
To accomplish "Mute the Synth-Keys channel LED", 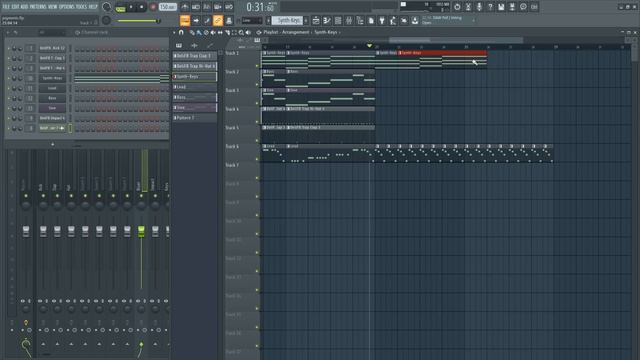I will tap(9, 78).
